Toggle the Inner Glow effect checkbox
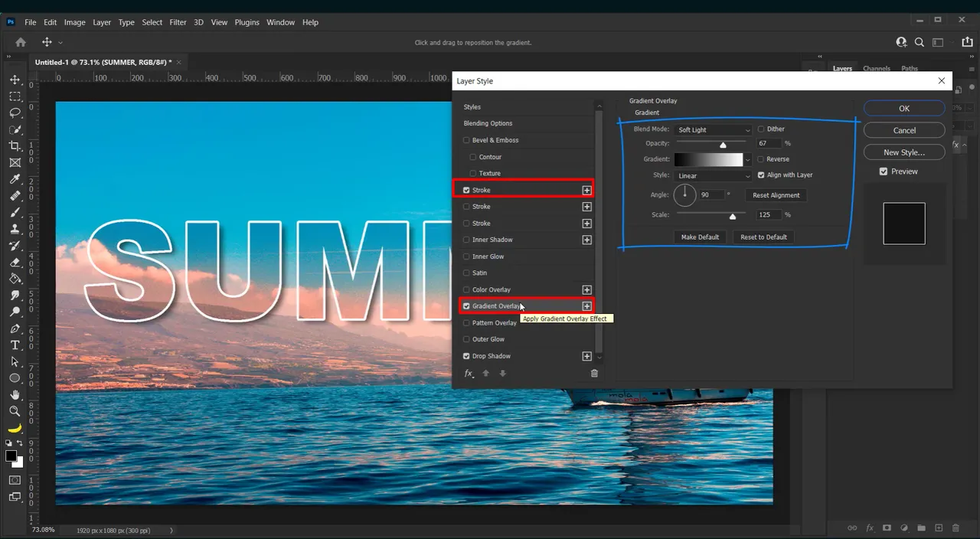980x539 pixels. point(466,256)
